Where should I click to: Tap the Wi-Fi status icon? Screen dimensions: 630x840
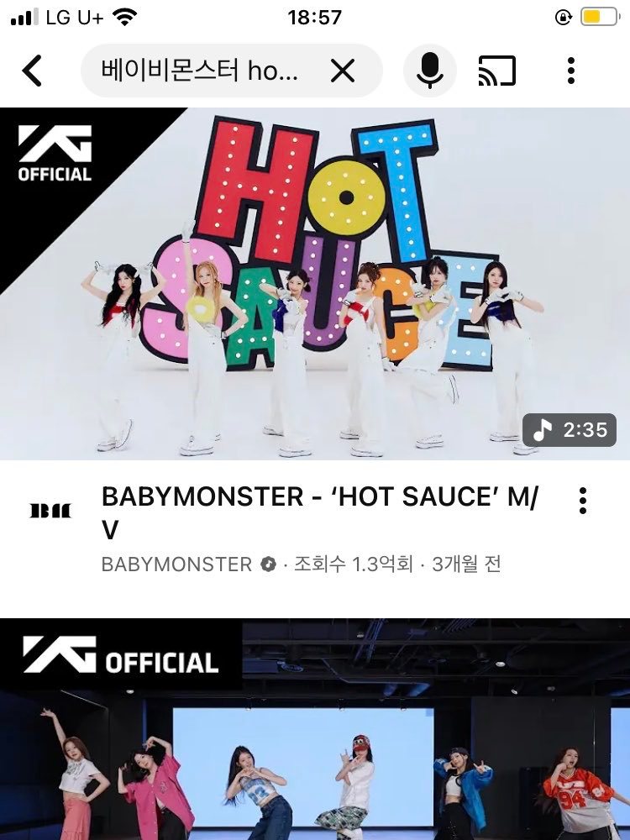click(124, 17)
